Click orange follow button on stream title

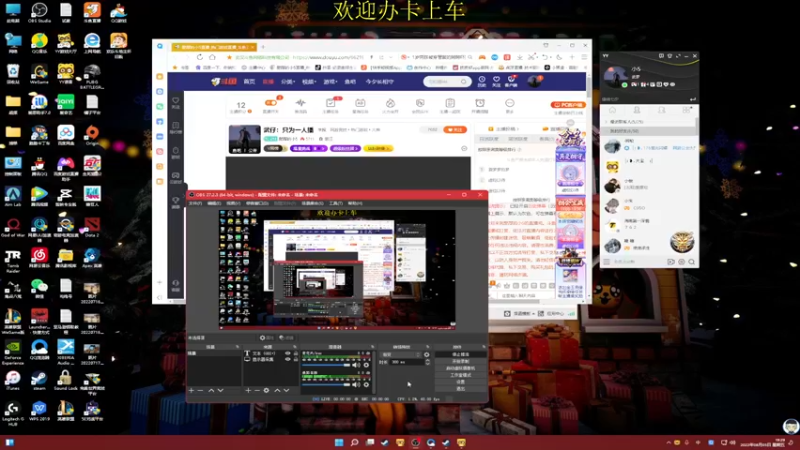pyautogui.click(x=455, y=130)
